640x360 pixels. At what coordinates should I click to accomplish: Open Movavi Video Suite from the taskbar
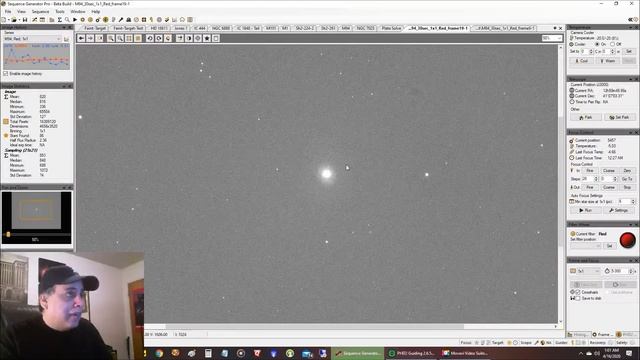pos(465,353)
